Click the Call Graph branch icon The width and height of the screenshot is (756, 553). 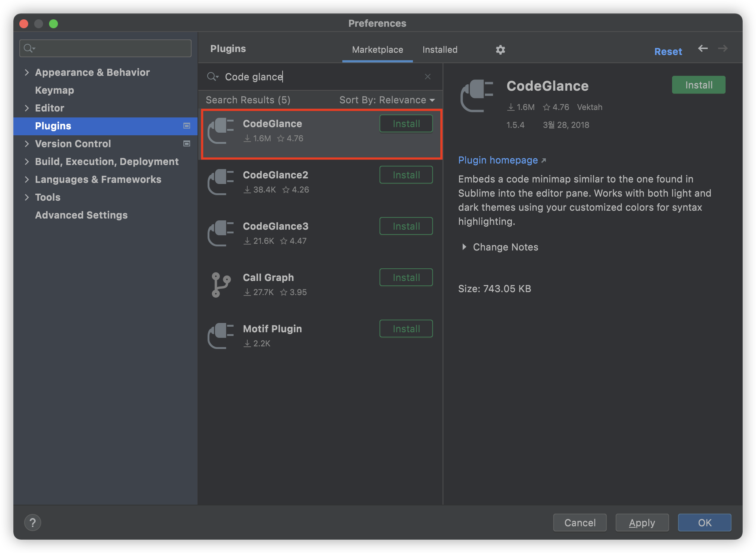point(221,285)
